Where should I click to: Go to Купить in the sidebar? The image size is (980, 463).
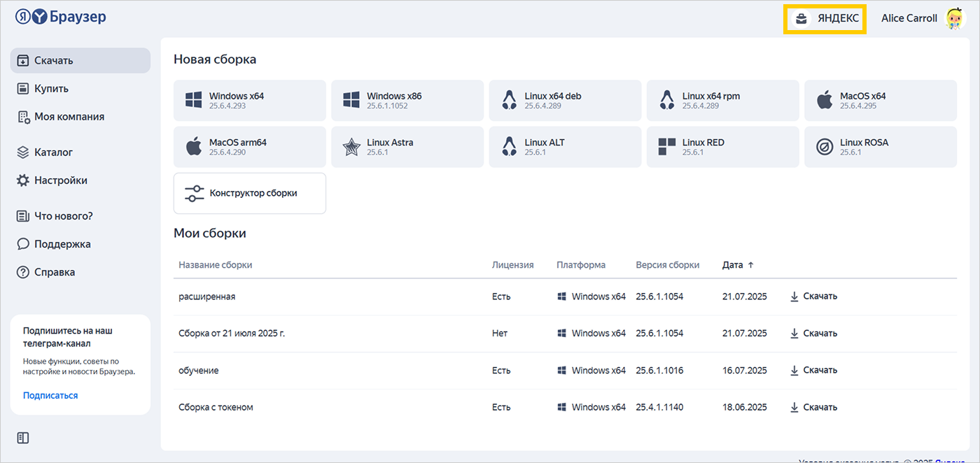coord(51,89)
